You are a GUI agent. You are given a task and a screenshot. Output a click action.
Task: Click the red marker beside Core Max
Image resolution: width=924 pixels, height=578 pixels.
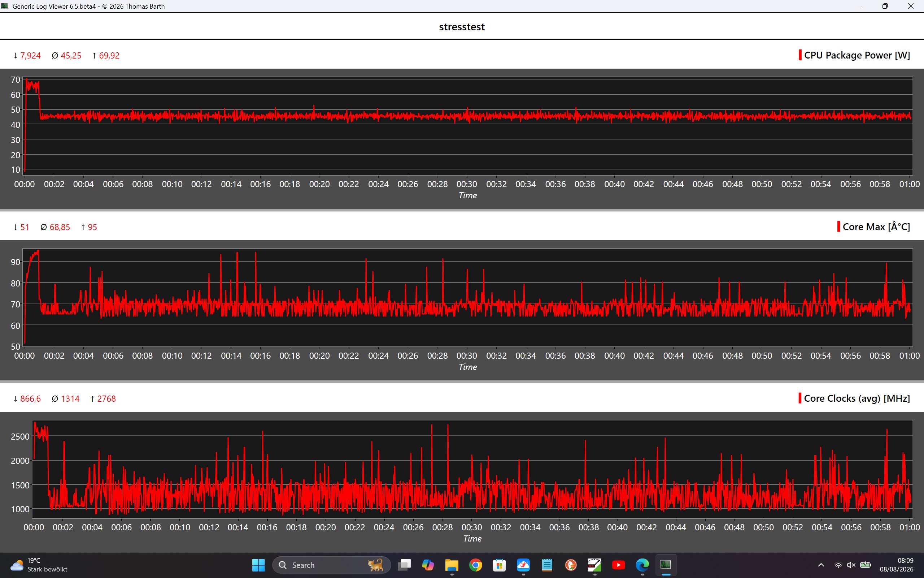point(838,227)
